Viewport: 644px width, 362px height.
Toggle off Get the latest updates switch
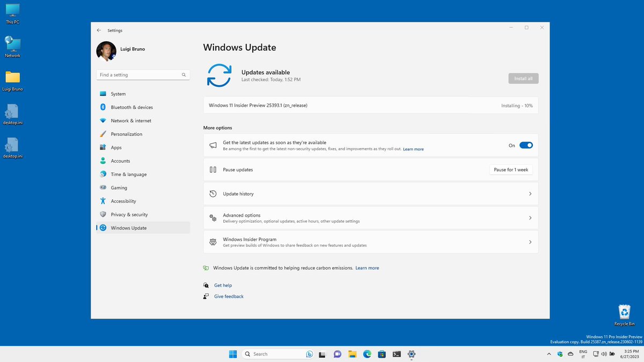[x=526, y=145]
